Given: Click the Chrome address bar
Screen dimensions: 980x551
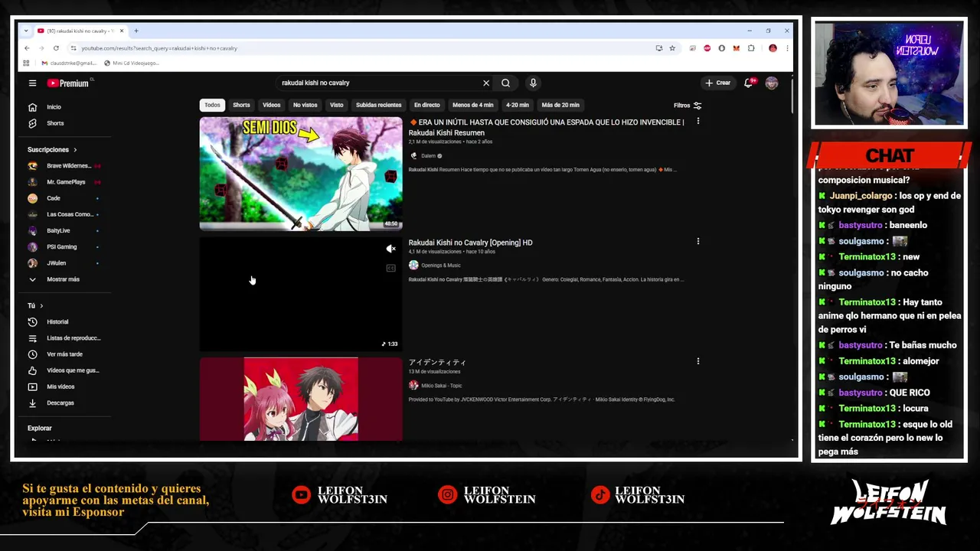Looking at the screenshot, I should click(360, 48).
